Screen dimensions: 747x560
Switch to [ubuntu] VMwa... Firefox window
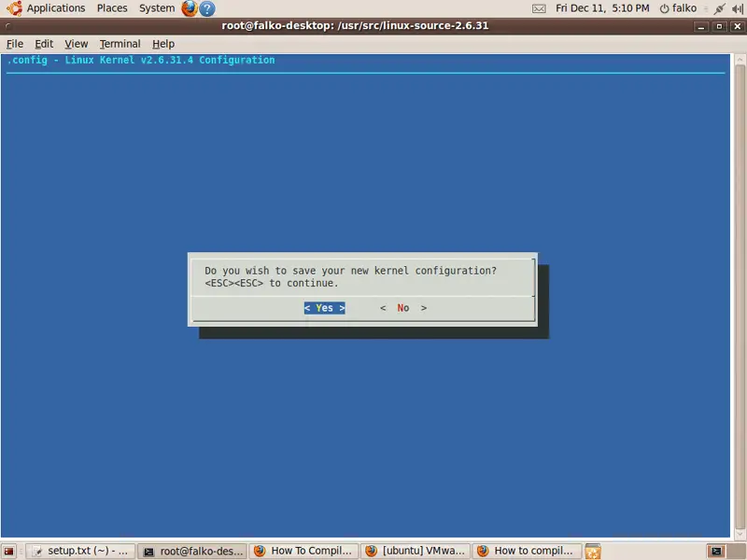click(416, 552)
